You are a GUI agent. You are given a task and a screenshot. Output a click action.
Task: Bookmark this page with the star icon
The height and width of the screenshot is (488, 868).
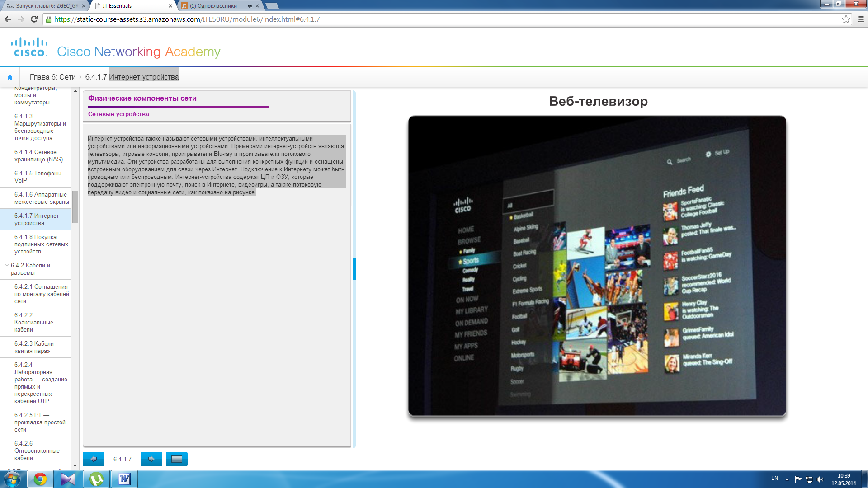pyautogui.click(x=846, y=19)
